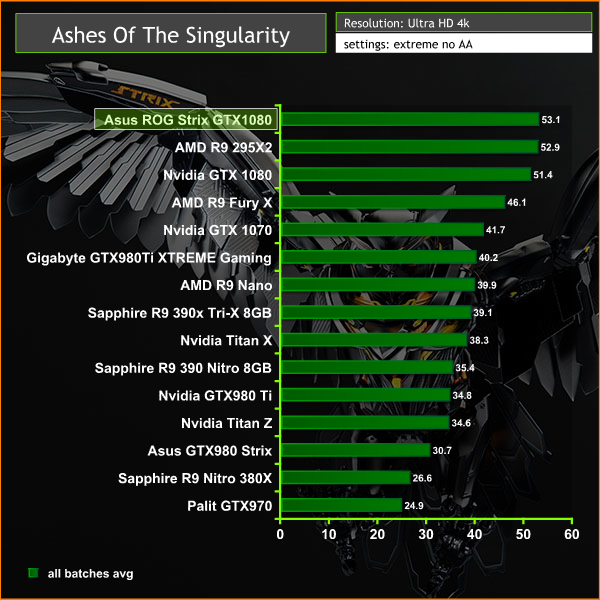Click the 52.9 value label
600x600 pixels.
pyautogui.click(x=550, y=147)
